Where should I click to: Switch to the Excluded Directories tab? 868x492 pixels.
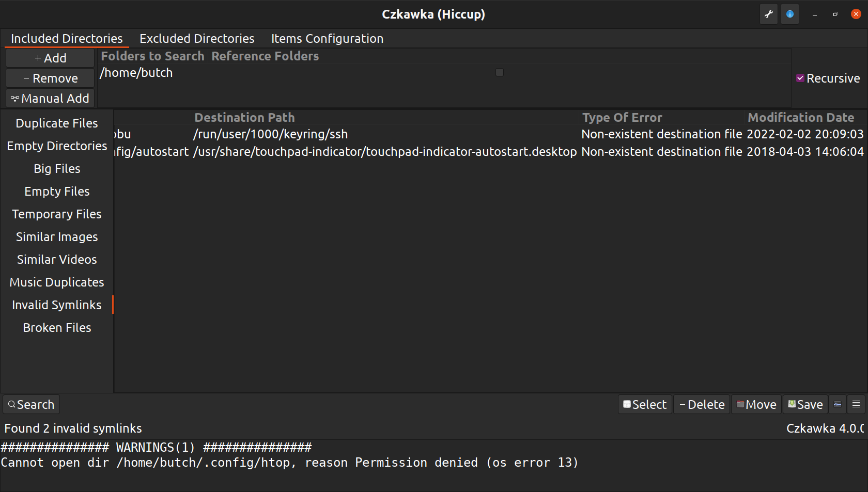pyautogui.click(x=196, y=38)
